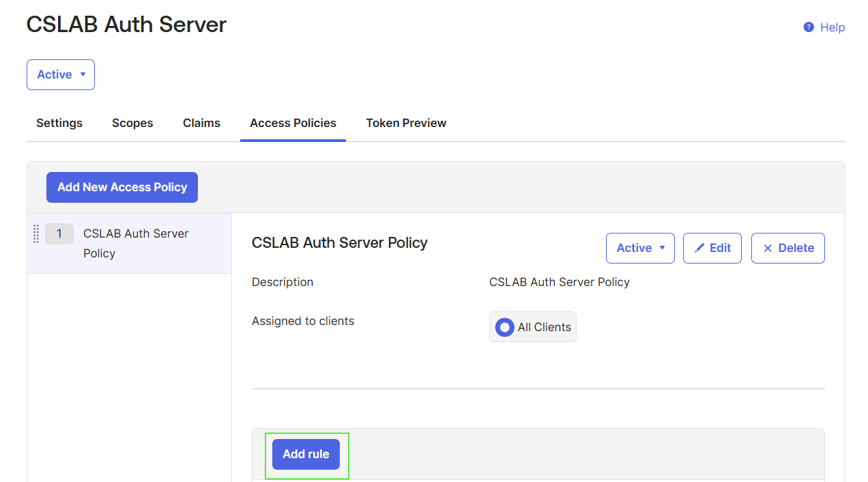This screenshot has height=482, width=868.
Task: Open the Scopes tab
Action: tap(132, 123)
